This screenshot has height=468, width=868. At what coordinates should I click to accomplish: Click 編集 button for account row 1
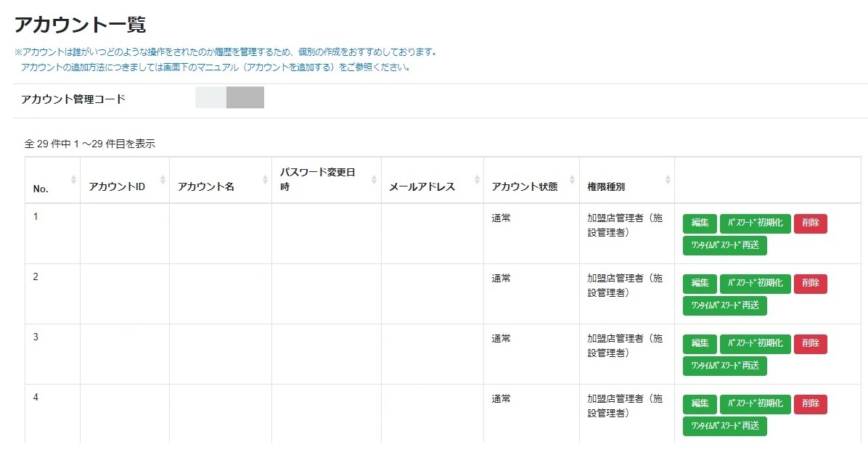click(700, 223)
